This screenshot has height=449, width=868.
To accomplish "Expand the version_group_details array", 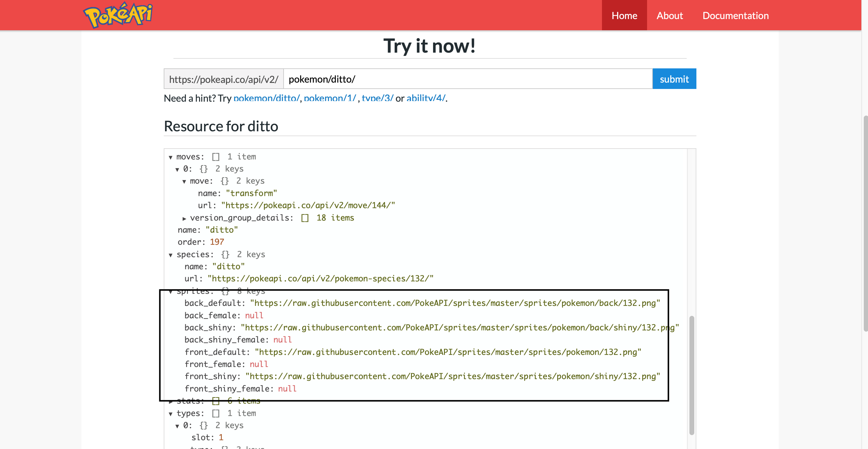I will click(x=185, y=218).
